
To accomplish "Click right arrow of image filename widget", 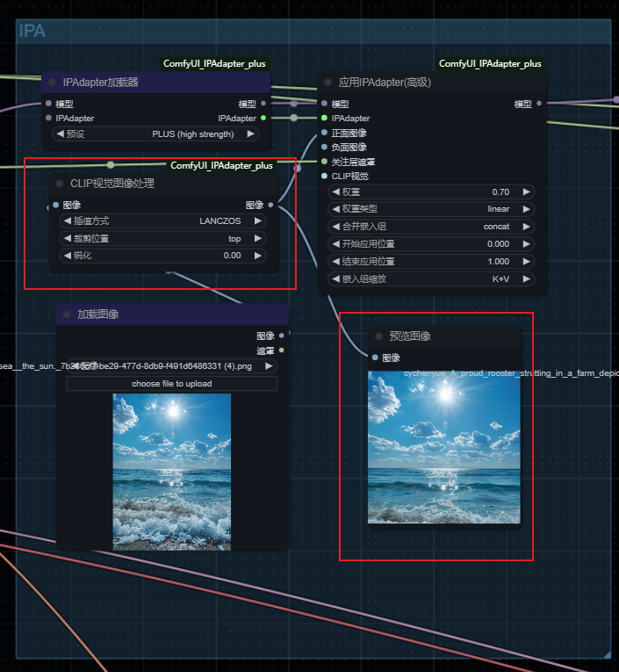I will click(269, 366).
